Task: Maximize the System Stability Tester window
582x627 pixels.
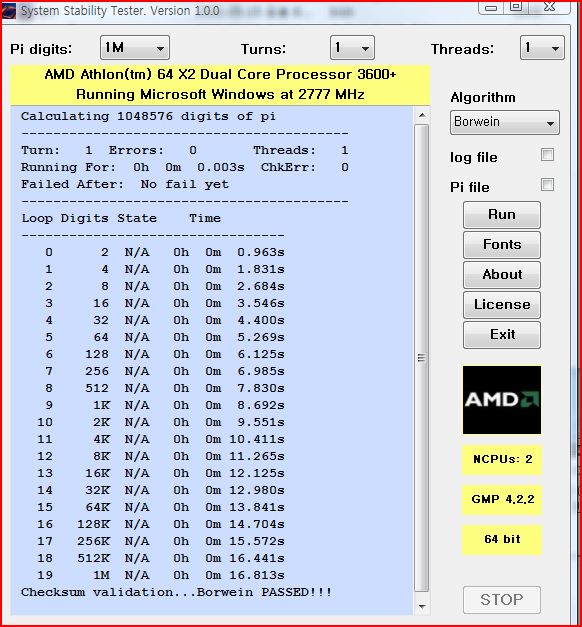Action: [516, 6]
